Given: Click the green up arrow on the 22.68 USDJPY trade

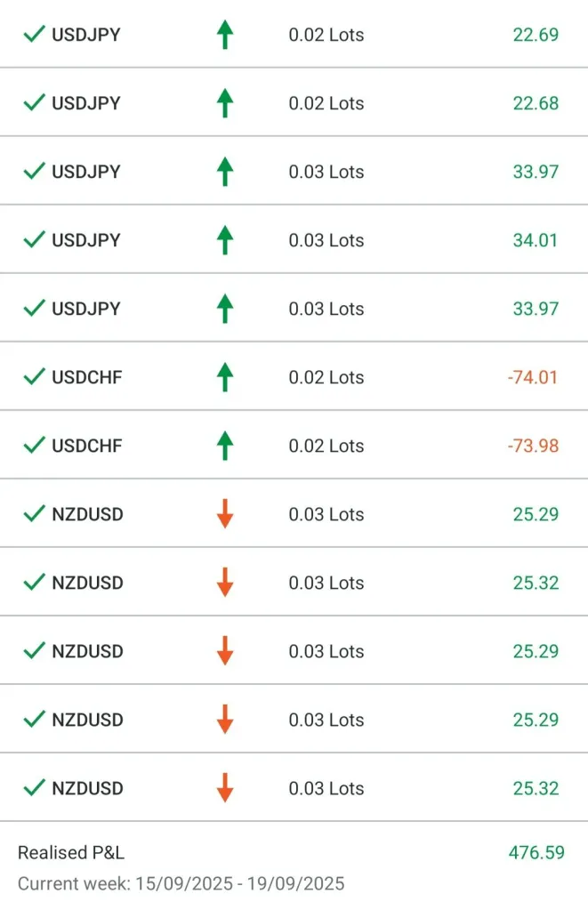Looking at the screenshot, I should tap(225, 103).
